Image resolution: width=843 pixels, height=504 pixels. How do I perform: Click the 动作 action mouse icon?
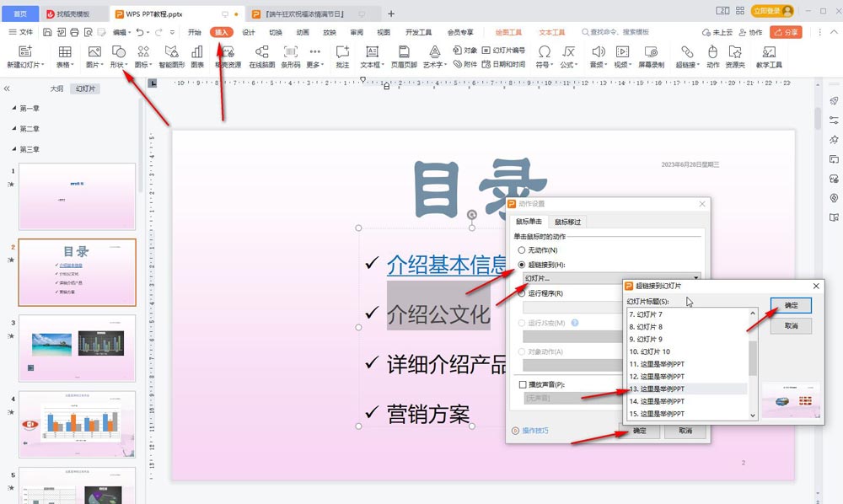point(713,51)
